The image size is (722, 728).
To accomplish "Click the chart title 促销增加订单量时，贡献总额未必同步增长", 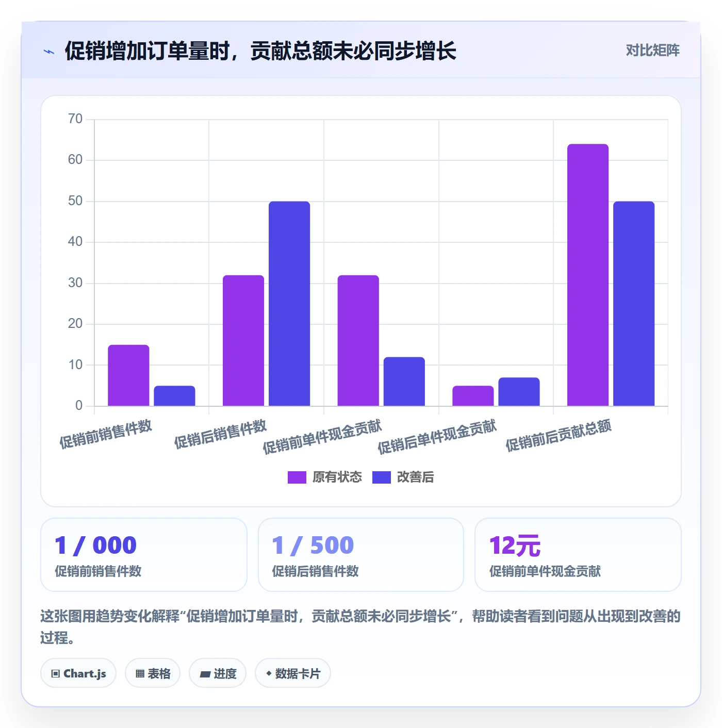I will (260, 51).
